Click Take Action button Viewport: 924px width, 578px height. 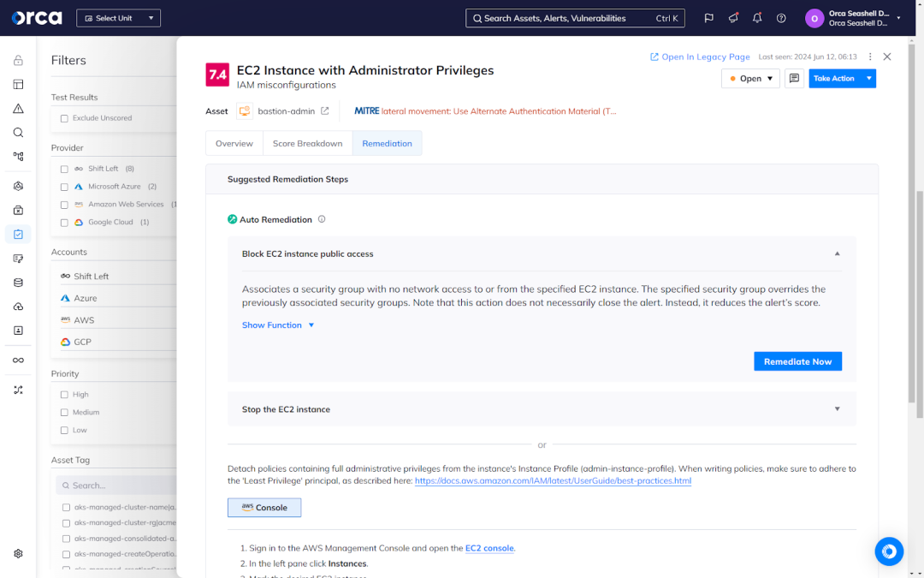pyautogui.click(x=834, y=79)
